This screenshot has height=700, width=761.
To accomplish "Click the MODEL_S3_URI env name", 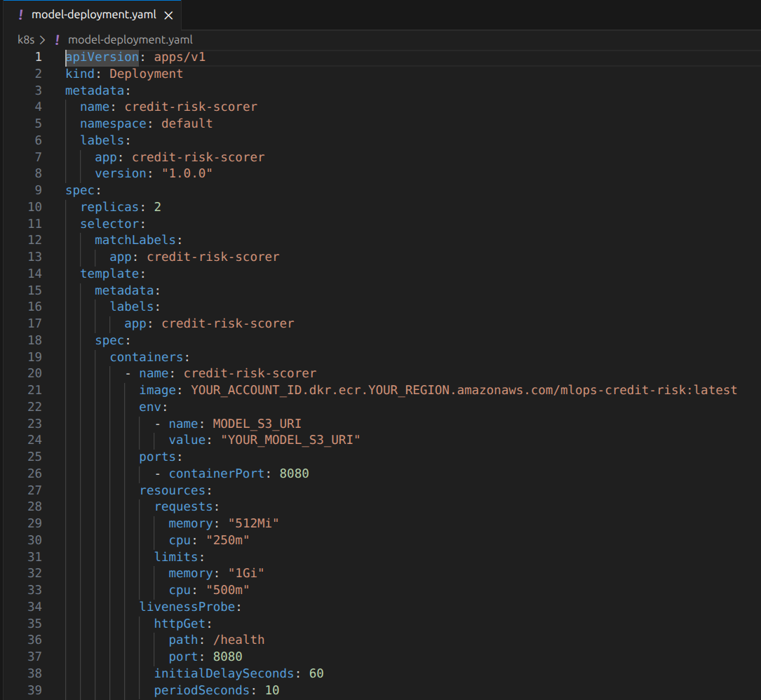I will pos(257,424).
